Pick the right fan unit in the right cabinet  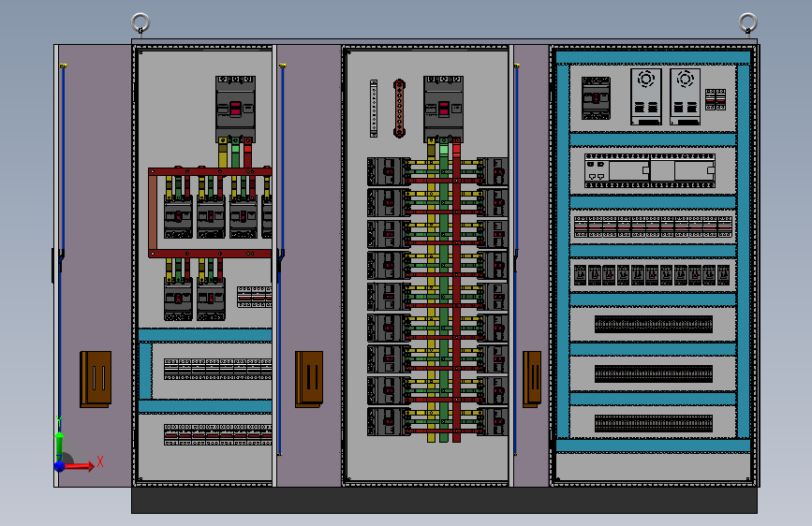pyautogui.click(x=686, y=96)
